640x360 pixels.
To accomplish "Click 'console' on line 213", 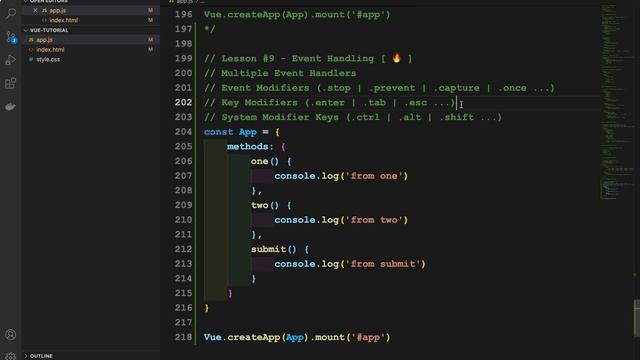I will [x=295, y=264].
